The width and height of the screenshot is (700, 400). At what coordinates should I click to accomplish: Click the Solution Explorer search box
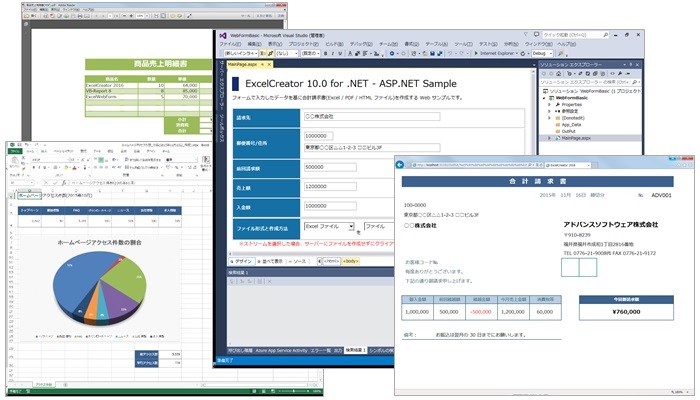[x=590, y=82]
